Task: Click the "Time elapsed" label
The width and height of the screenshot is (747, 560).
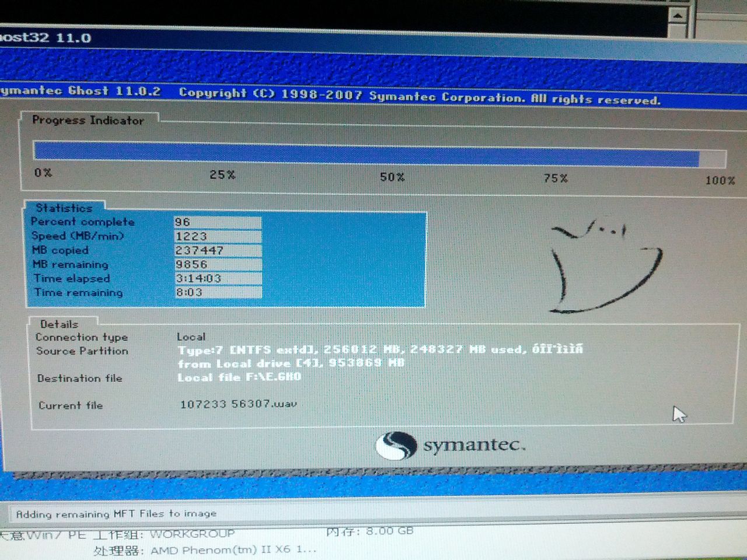Action: (x=72, y=278)
